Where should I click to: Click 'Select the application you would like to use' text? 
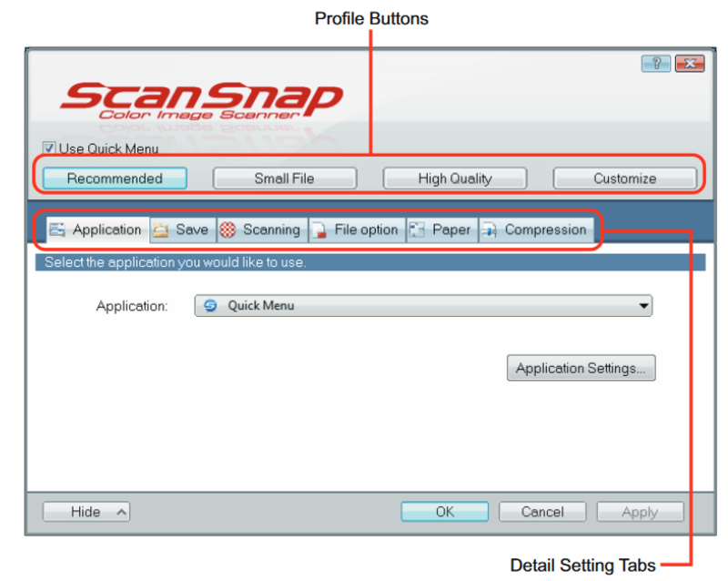pos(175,262)
